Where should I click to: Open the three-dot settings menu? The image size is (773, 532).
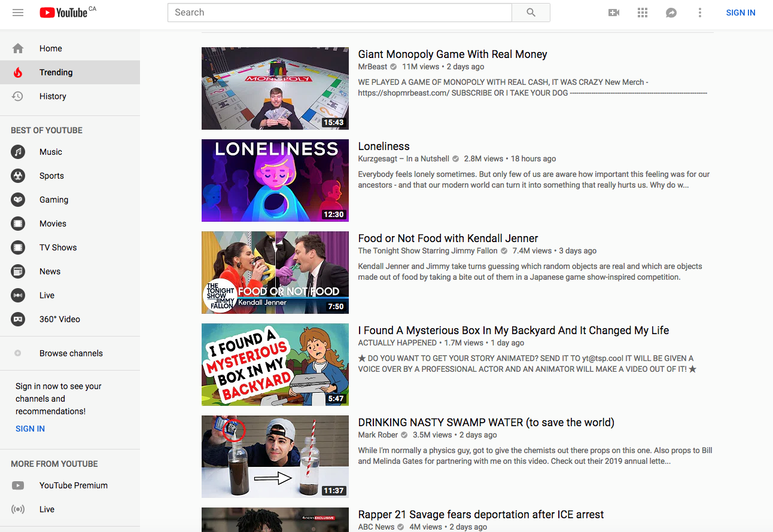(x=700, y=13)
